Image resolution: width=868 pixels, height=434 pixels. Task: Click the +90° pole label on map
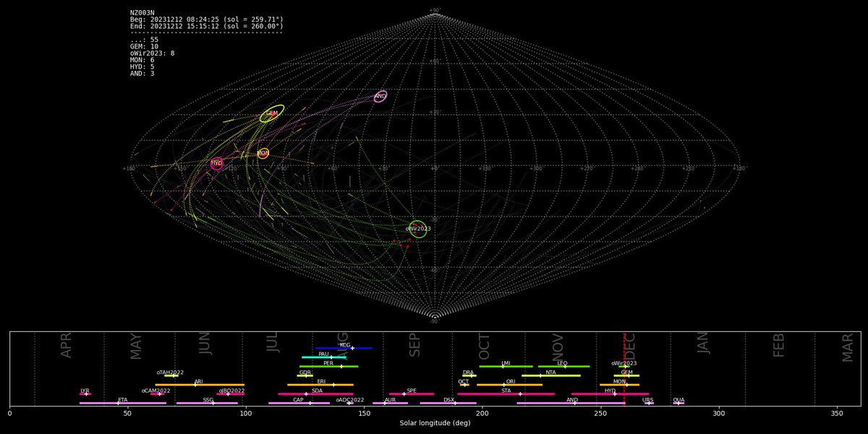tap(435, 10)
